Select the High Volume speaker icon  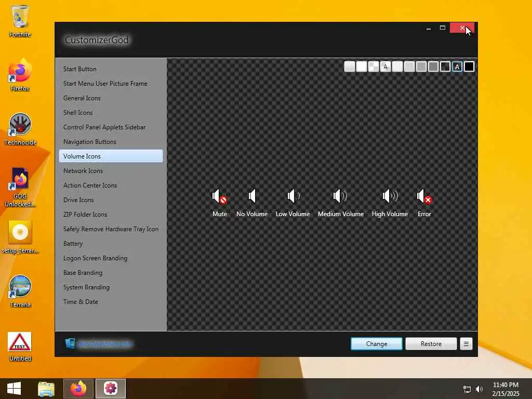pos(390,196)
